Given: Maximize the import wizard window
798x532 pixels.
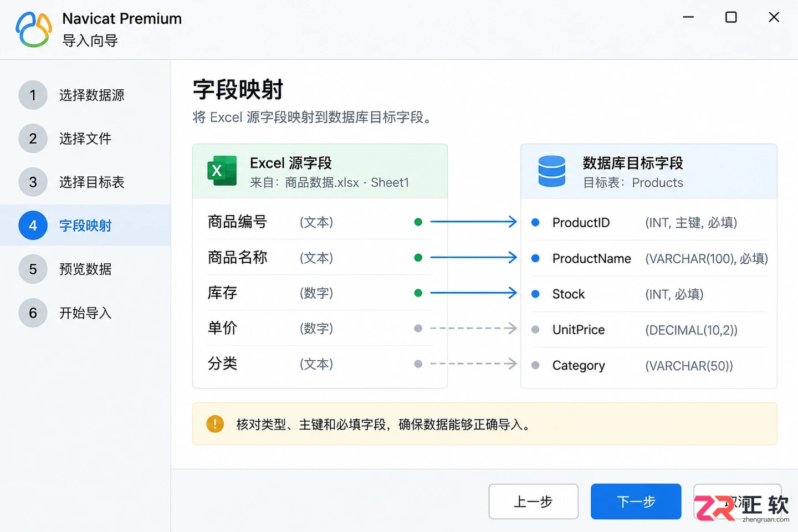Looking at the screenshot, I should [x=731, y=17].
